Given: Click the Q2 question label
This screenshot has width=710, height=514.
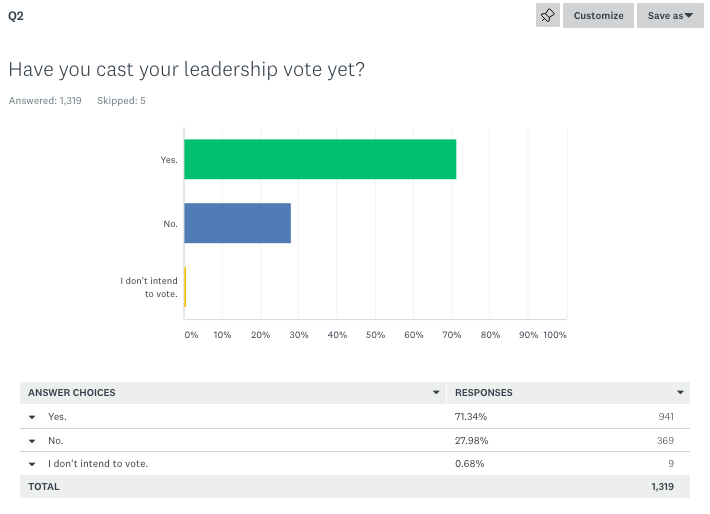Looking at the screenshot, I should tap(16, 16).
